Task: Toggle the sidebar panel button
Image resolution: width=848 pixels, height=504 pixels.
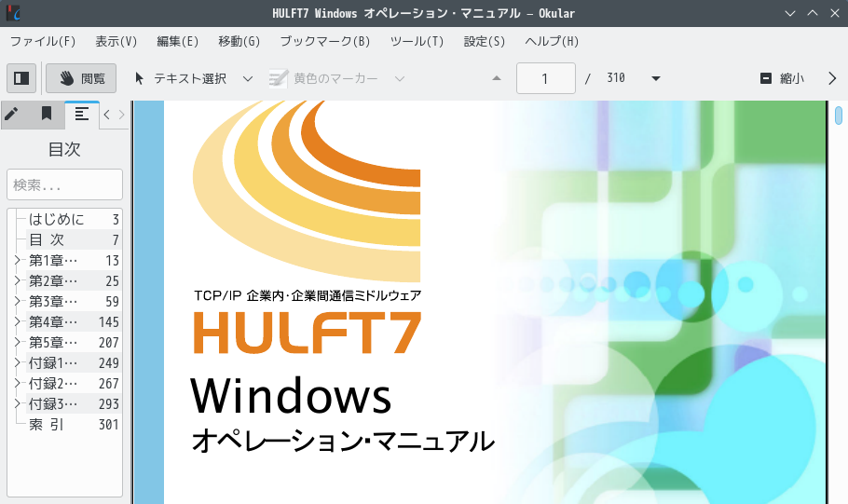Action: (x=21, y=78)
